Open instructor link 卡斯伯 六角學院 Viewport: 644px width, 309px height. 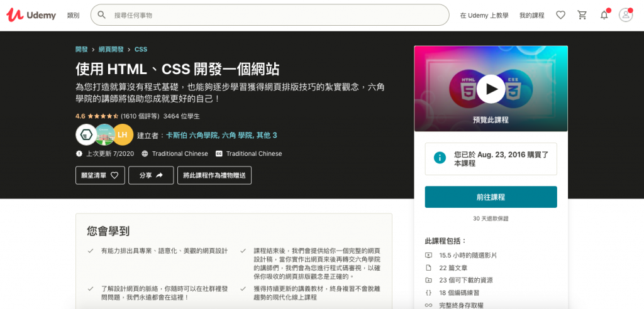coord(192,135)
